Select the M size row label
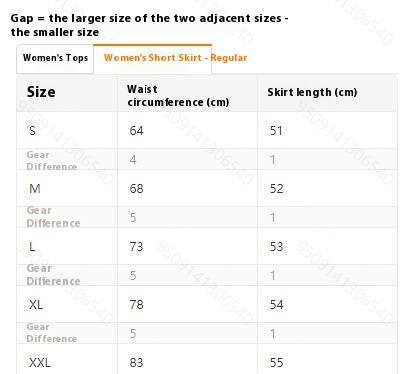 [x=35, y=189]
